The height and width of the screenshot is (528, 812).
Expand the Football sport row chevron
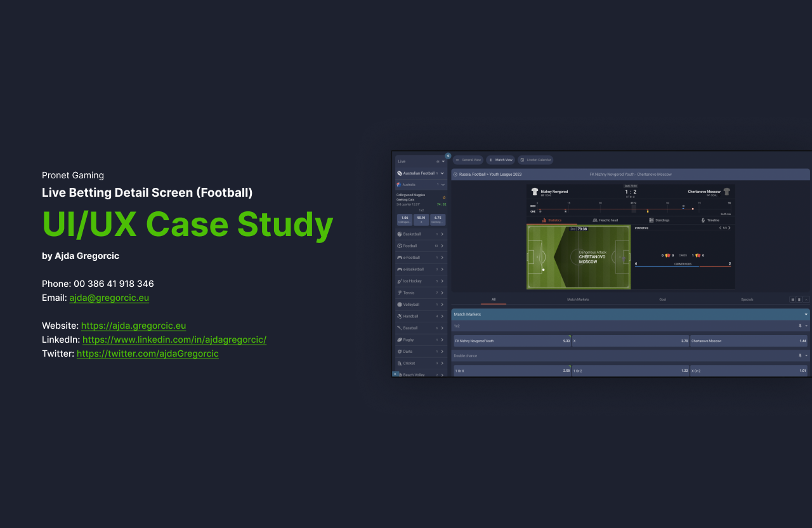tap(442, 246)
